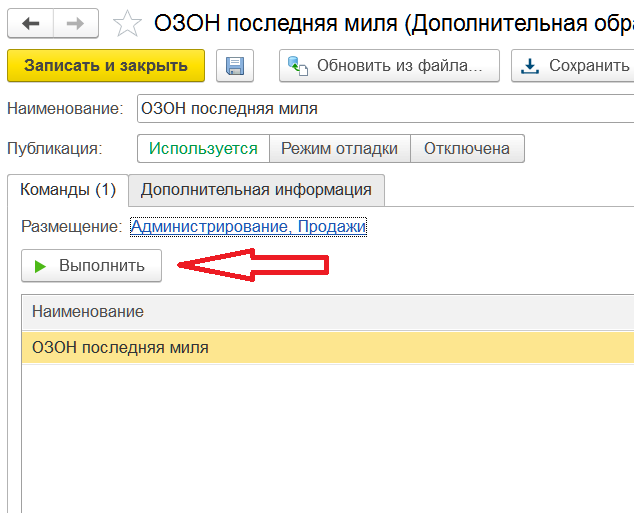
Task: Select 'Отключена' publication mode
Action: [x=467, y=149]
